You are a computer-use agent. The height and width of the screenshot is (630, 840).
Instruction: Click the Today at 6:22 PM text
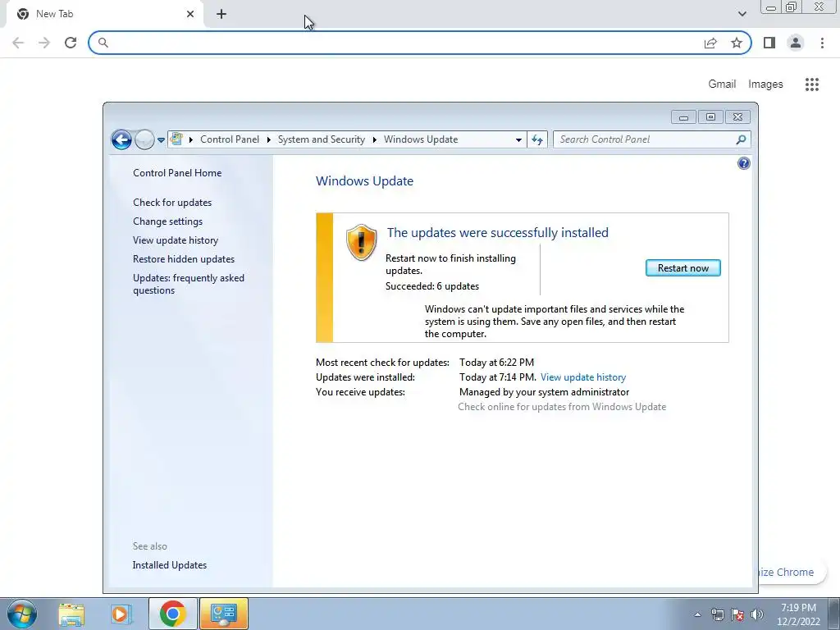coord(496,363)
